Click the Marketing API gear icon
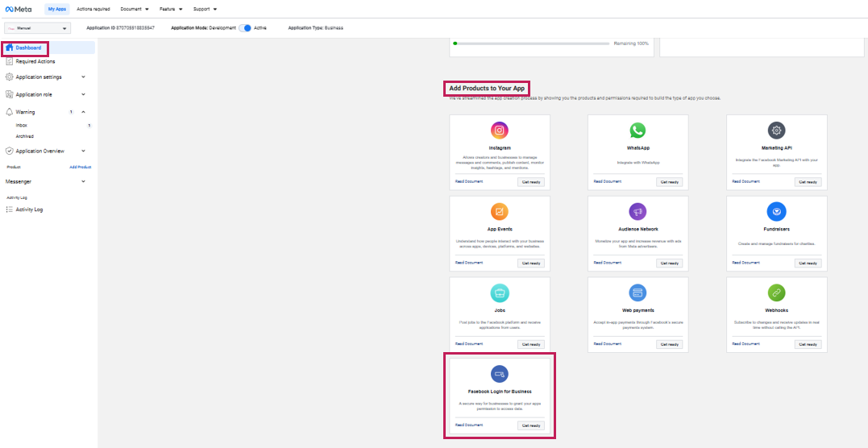Screen dimensions: 868x448 pyautogui.click(x=776, y=131)
